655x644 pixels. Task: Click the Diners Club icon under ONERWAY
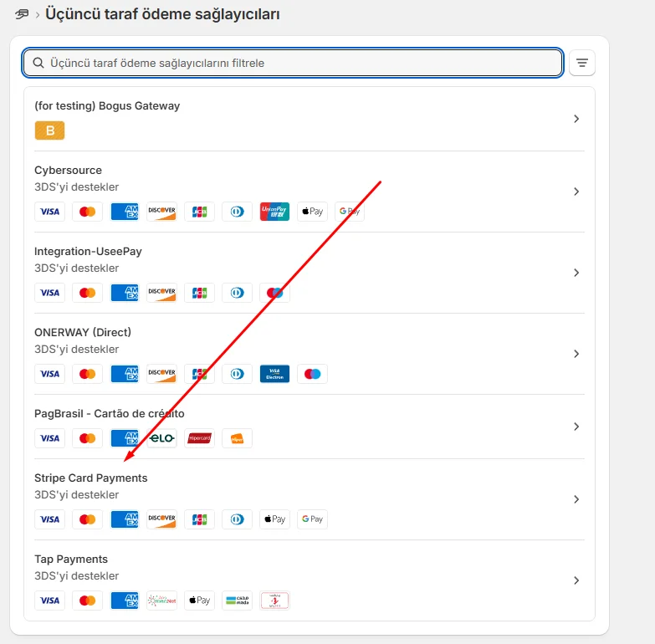[237, 373]
